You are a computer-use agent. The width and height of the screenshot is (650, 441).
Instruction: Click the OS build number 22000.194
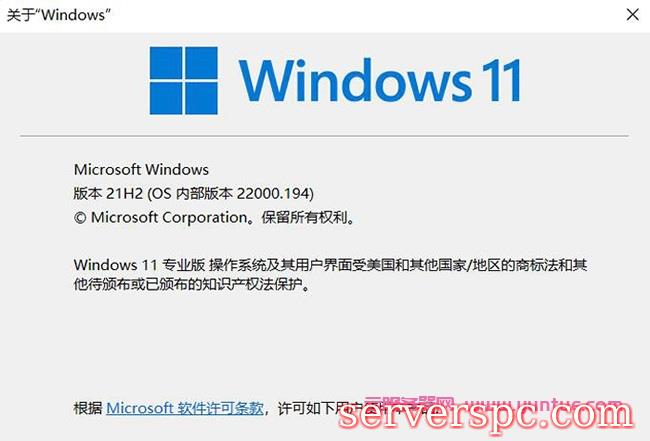tap(274, 194)
